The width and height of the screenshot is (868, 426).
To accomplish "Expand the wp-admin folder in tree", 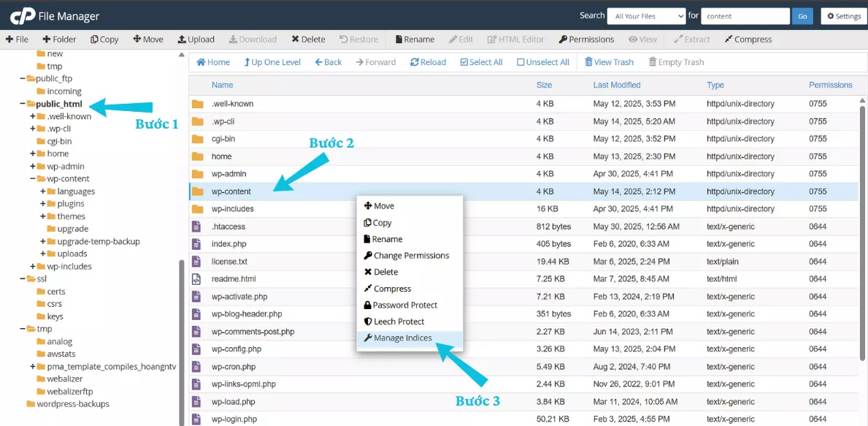I will (33, 166).
